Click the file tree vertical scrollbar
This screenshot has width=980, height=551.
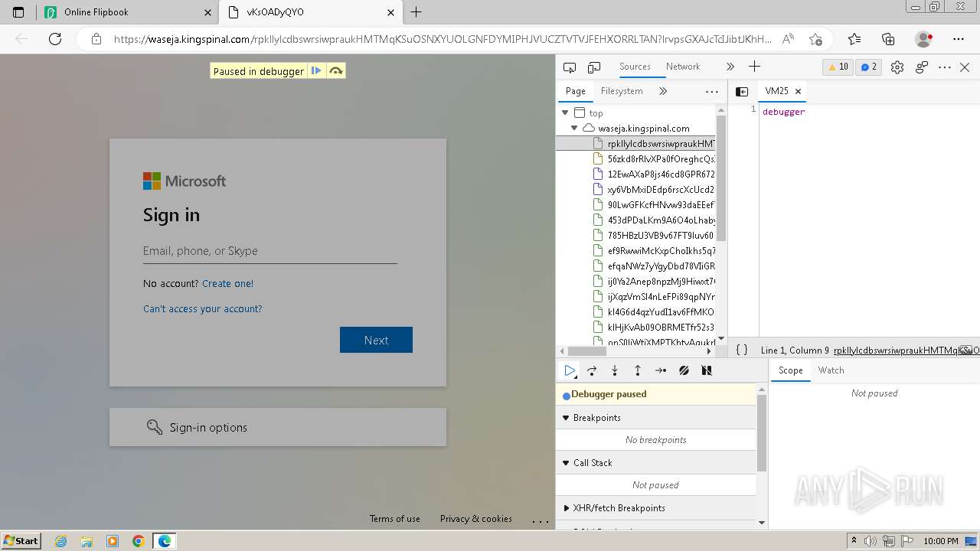(x=720, y=180)
